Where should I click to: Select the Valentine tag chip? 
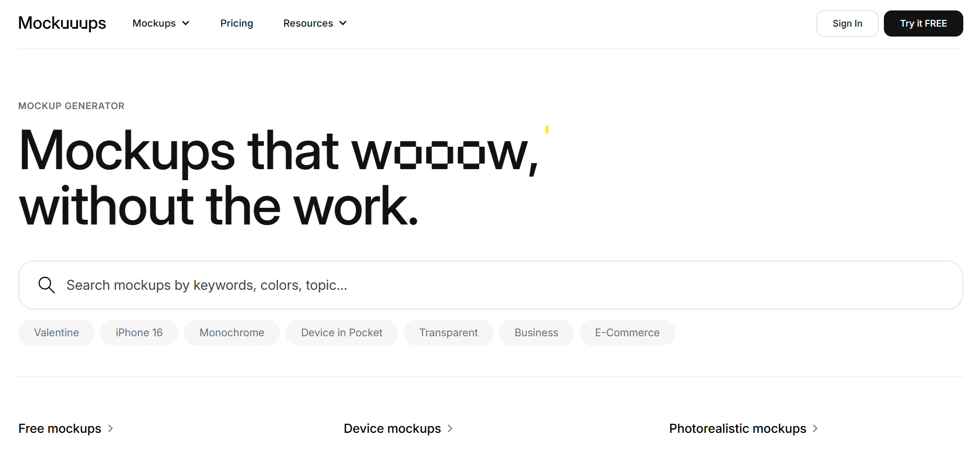pos(56,333)
